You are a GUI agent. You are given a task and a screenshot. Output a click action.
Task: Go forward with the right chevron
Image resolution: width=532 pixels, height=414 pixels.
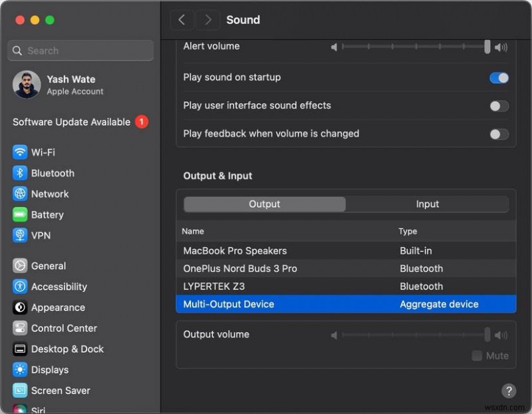click(207, 20)
